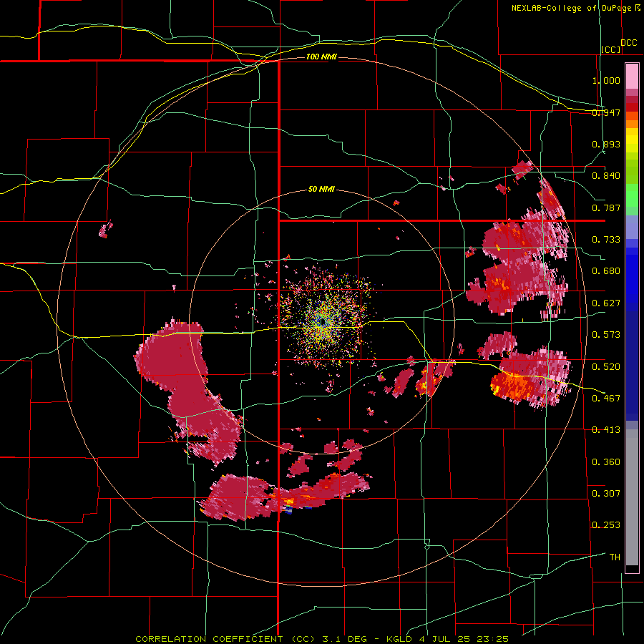Screen dimensions: 644x644
Task: Select the 0.627 color scale value
Action: 606,303
